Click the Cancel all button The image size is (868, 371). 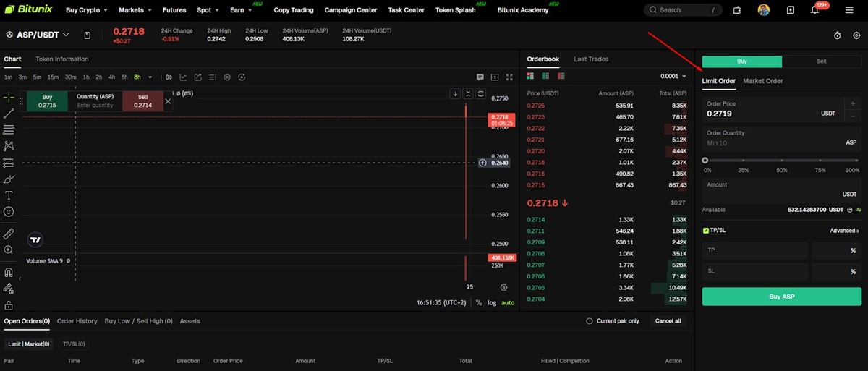point(668,321)
